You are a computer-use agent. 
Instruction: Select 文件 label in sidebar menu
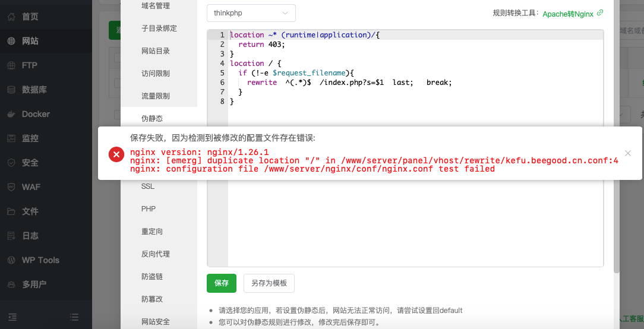tap(30, 211)
